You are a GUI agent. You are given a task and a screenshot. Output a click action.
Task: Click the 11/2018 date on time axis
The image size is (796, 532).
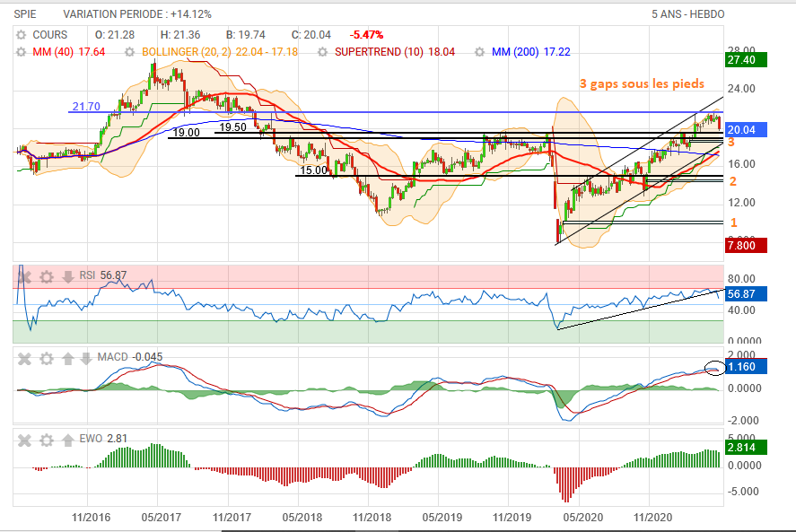coord(372,518)
